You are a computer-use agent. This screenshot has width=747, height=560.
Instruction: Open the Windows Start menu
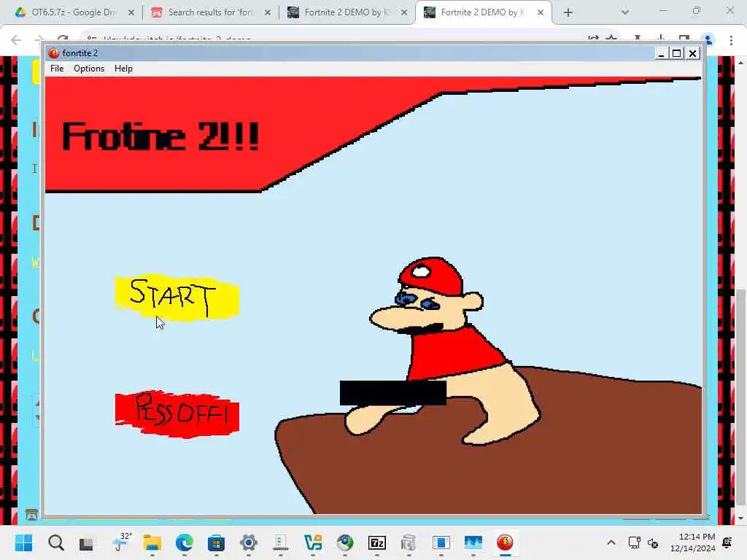[23, 542]
